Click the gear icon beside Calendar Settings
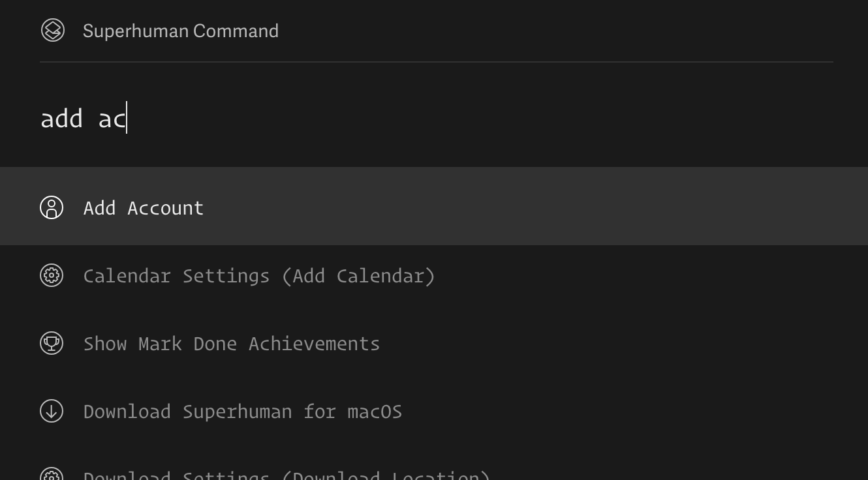Viewport: 868px width, 480px height. coord(52,275)
